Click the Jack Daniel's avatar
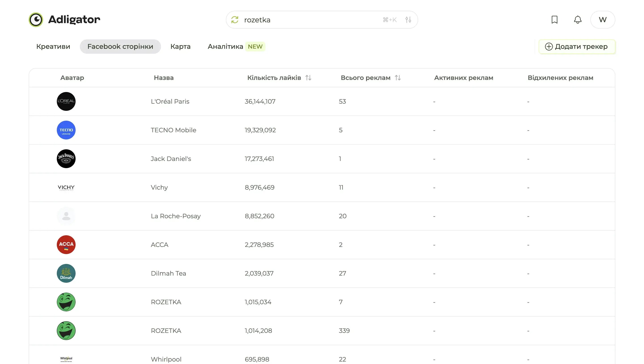644x364 pixels. click(66, 159)
